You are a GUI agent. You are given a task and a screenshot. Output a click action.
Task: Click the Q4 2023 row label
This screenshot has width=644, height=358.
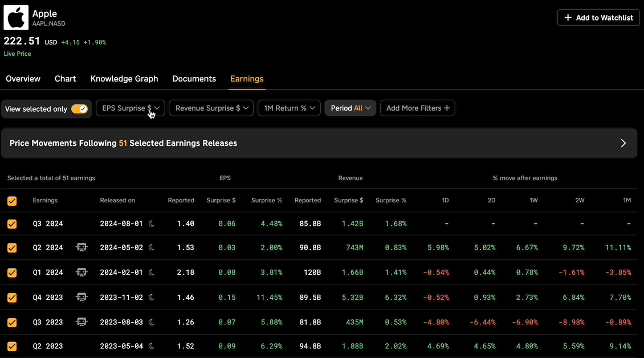(x=48, y=298)
